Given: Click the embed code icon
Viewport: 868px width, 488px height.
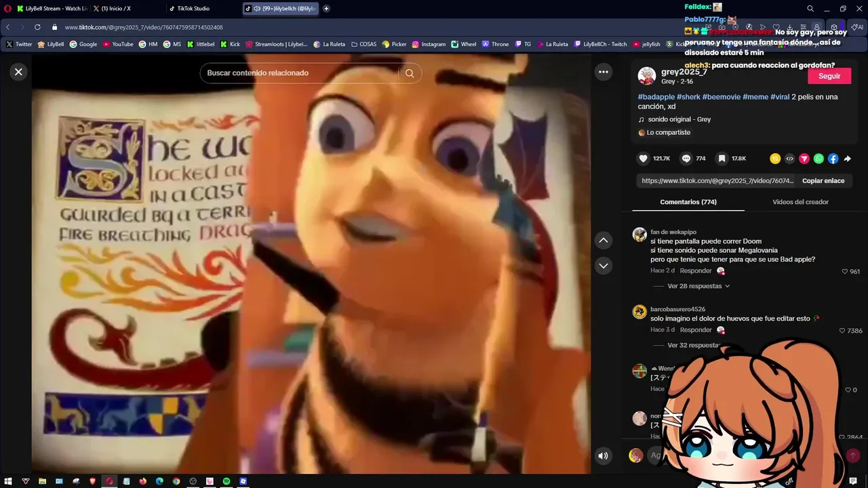Looking at the screenshot, I should coord(789,159).
